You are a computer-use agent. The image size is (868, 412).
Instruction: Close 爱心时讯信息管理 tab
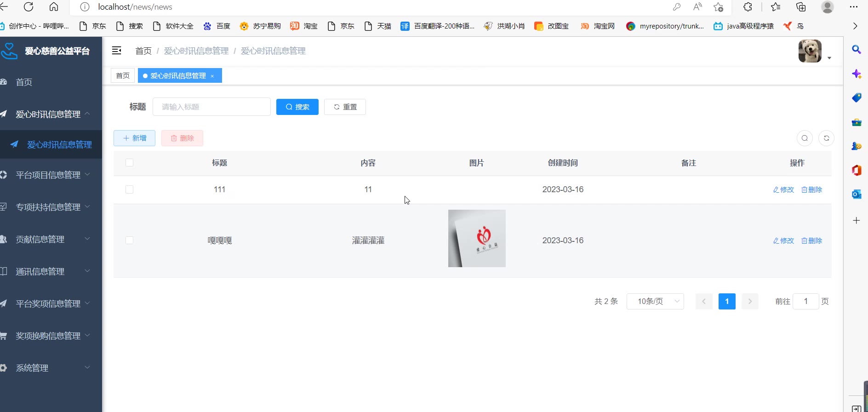212,76
